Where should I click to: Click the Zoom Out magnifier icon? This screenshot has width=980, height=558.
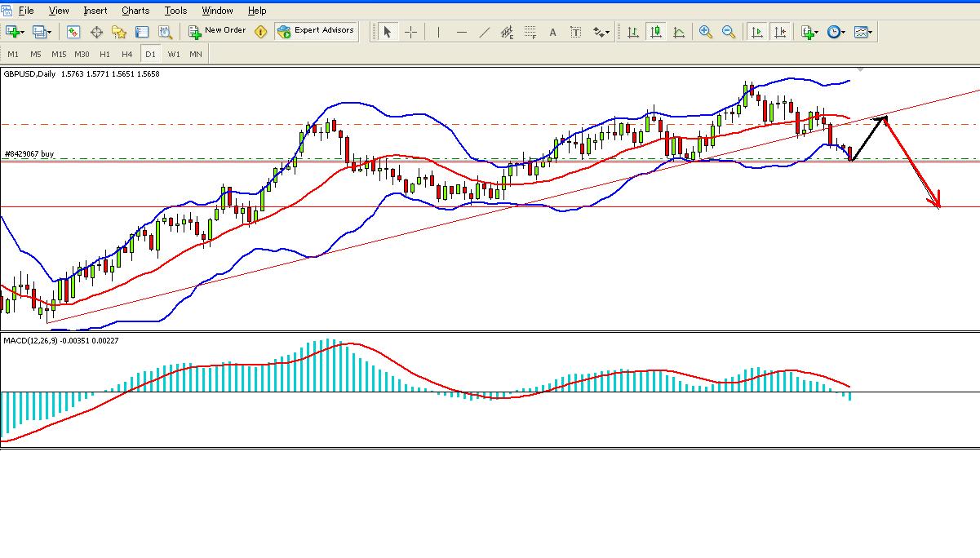point(729,32)
